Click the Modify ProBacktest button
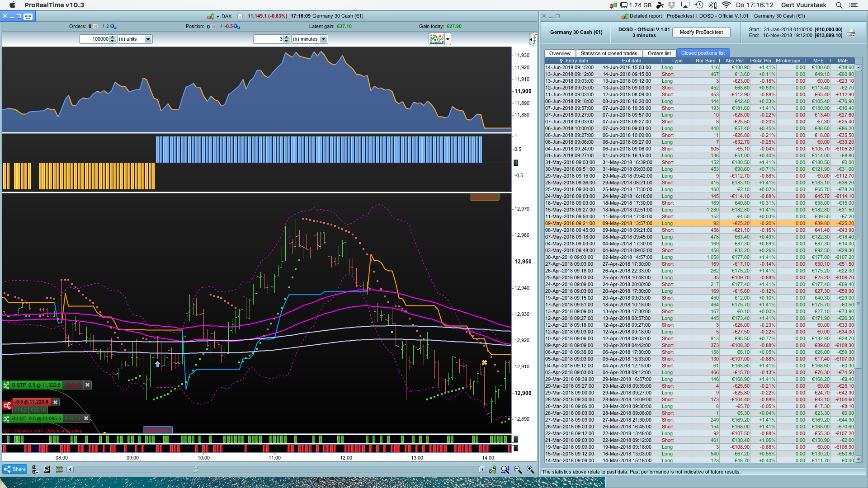 click(701, 32)
